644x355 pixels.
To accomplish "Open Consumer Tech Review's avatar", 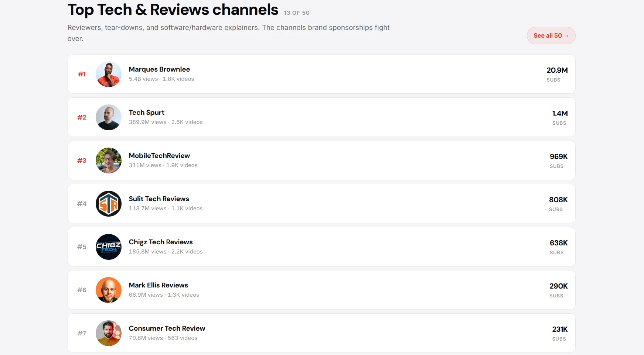I will 109,333.
